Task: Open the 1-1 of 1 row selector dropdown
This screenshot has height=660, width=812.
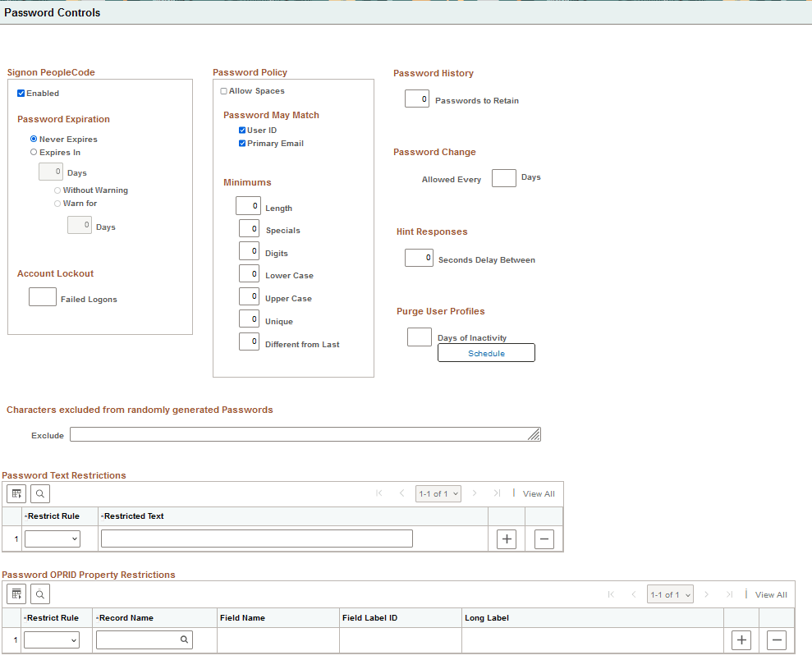Action: [x=438, y=493]
